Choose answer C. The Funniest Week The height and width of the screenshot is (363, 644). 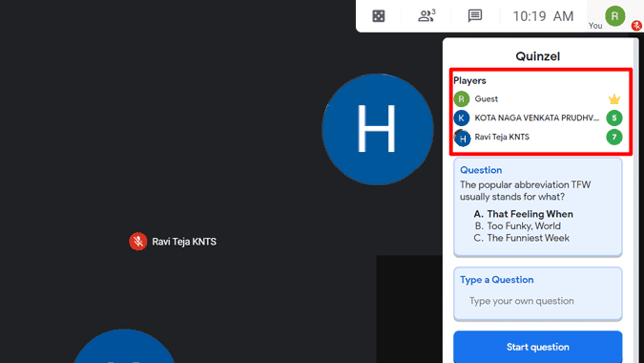[x=522, y=238]
